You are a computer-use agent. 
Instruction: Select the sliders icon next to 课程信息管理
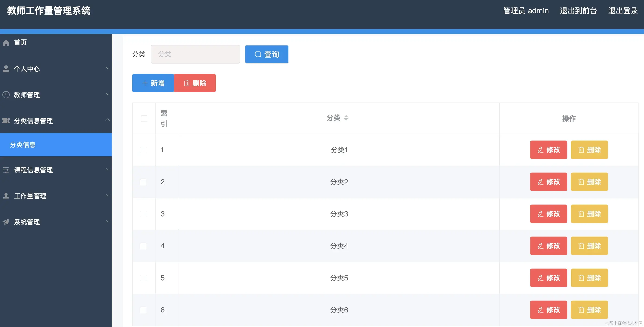pos(6,170)
